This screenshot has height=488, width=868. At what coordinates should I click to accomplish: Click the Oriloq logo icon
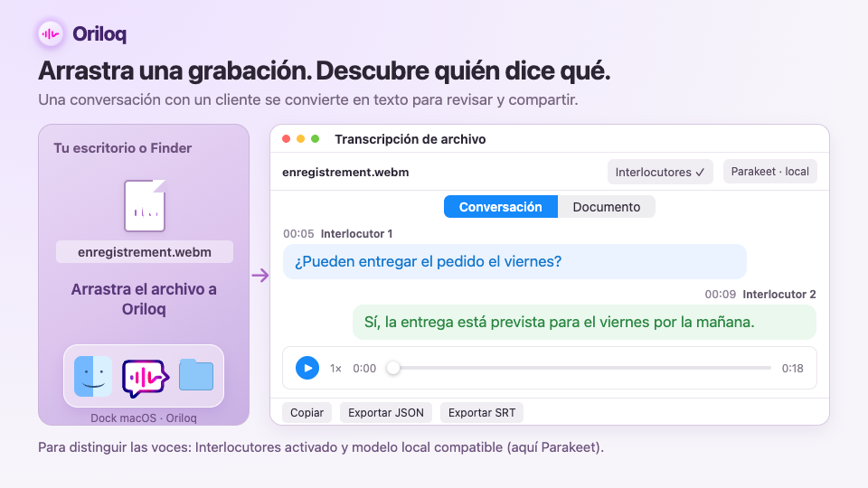pos(51,33)
